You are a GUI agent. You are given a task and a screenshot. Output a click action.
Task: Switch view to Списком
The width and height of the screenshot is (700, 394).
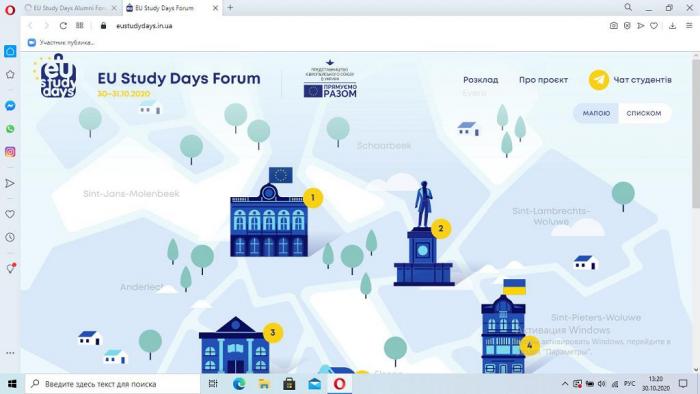click(644, 113)
